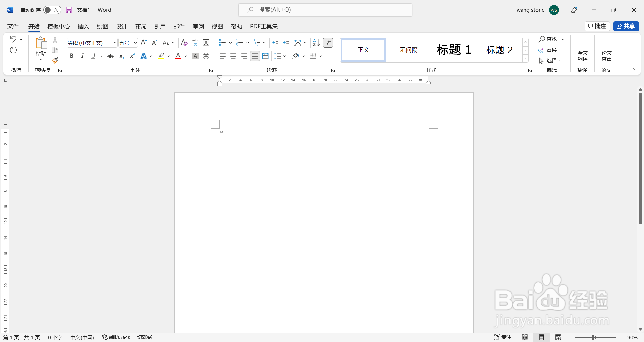Open the phonetic guide (wén) icon
Viewport: 644px width, 342px height.
coord(195,43)
